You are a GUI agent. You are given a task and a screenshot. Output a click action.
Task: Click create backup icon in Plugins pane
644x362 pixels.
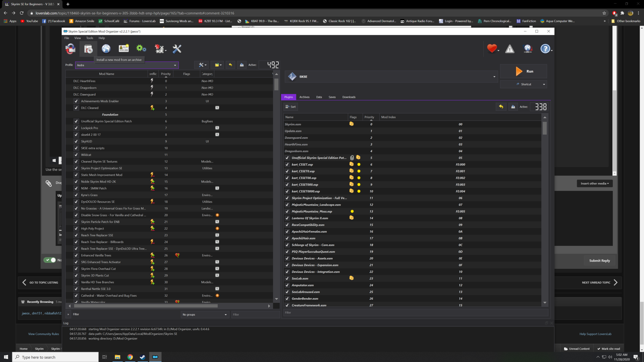tap(513, 107)
